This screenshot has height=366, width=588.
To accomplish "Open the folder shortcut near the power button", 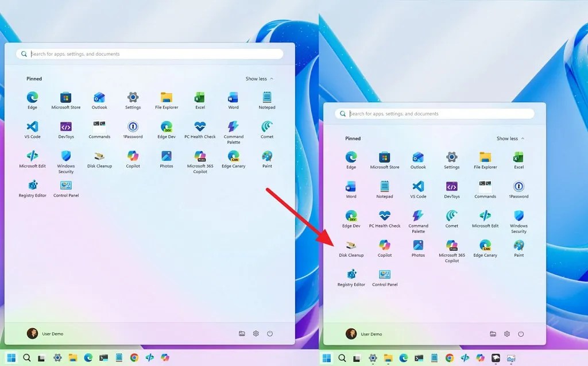I will coord(242,333).
